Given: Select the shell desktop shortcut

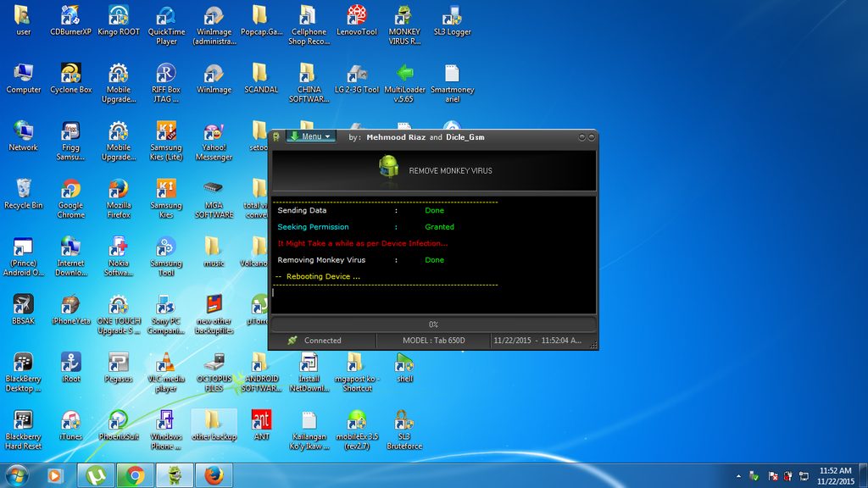Looking at the screenshot, I should [x=404, y=368].
